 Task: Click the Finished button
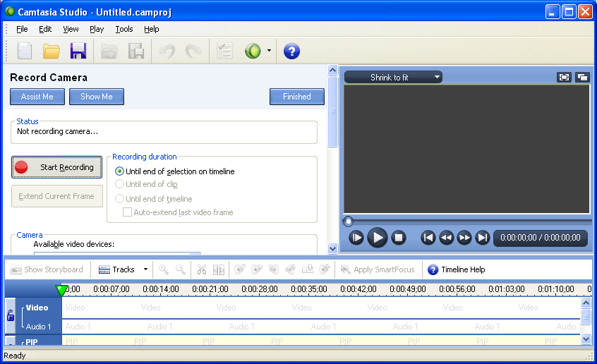(296, 97)
